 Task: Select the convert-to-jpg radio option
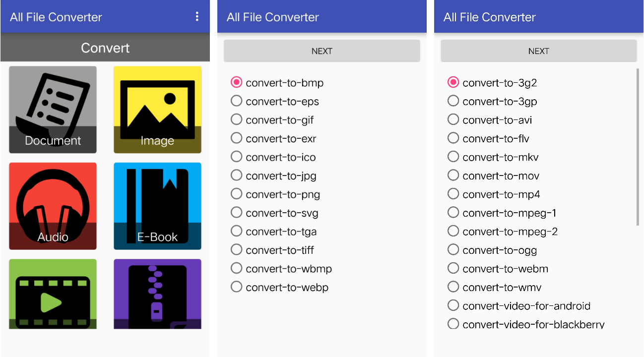click(x=273, y=176)
